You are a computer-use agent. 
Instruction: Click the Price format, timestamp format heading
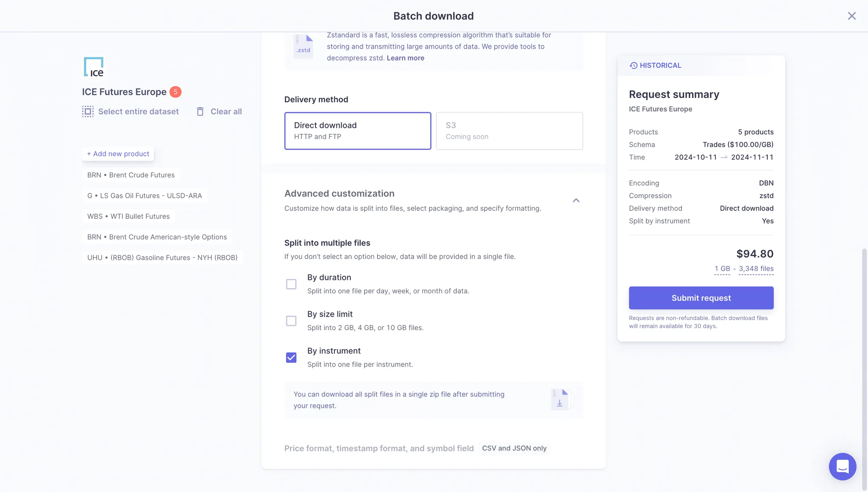coord(379,448)
